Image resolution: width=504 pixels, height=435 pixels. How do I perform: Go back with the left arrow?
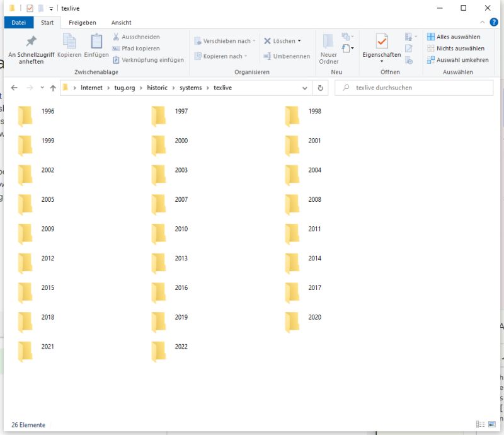[14, 88]
